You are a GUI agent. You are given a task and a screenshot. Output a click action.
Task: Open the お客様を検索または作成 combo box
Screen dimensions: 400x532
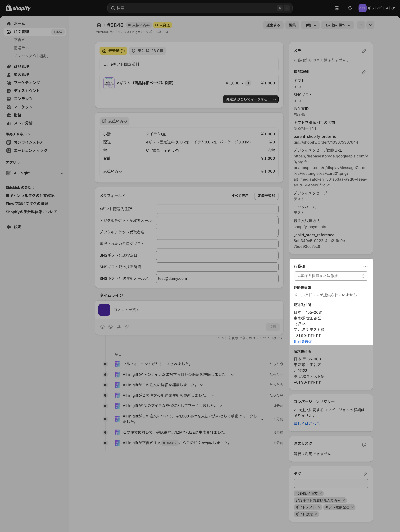pyautogui.click(x=331, y=276)
